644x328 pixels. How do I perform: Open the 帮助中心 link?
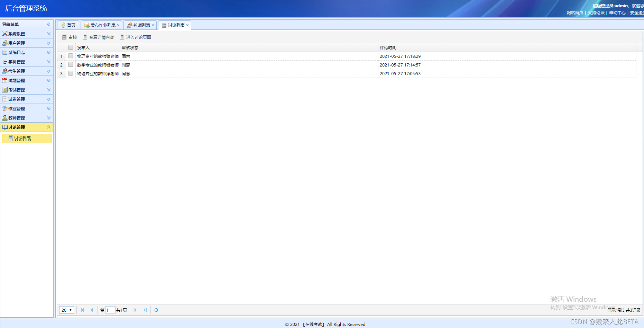click(x=617, y=13)
